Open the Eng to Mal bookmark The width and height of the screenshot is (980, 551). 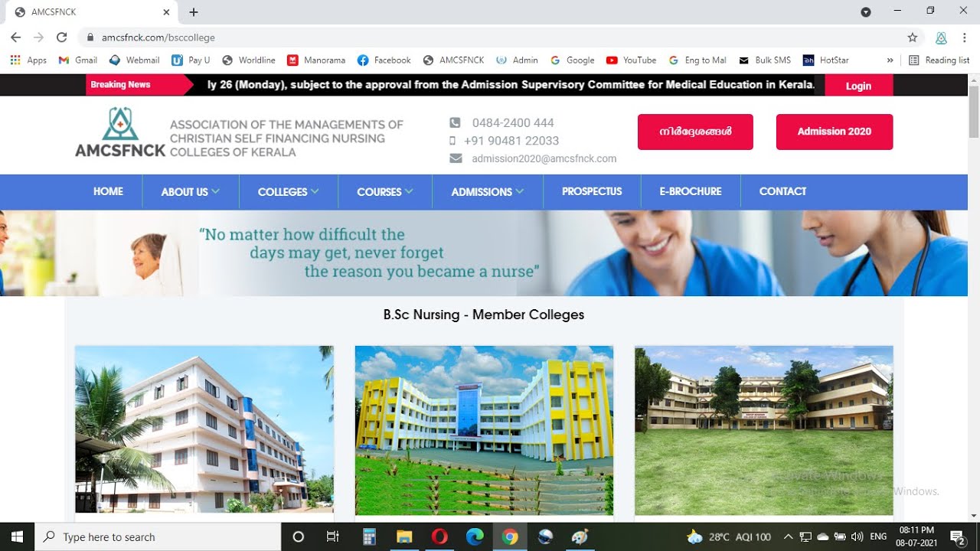(x=697, y=60)
